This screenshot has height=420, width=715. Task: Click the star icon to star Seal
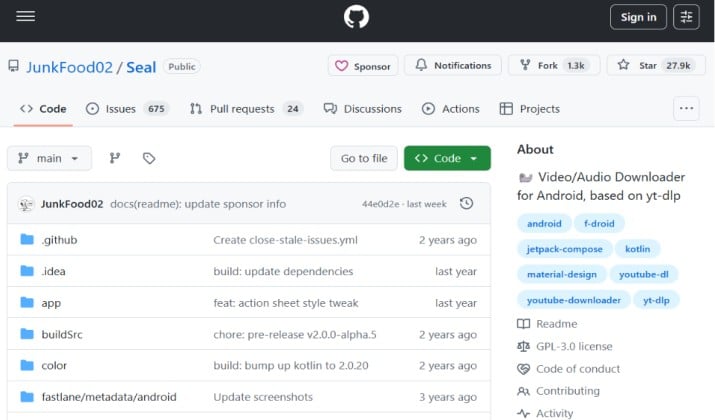point(623,65)
